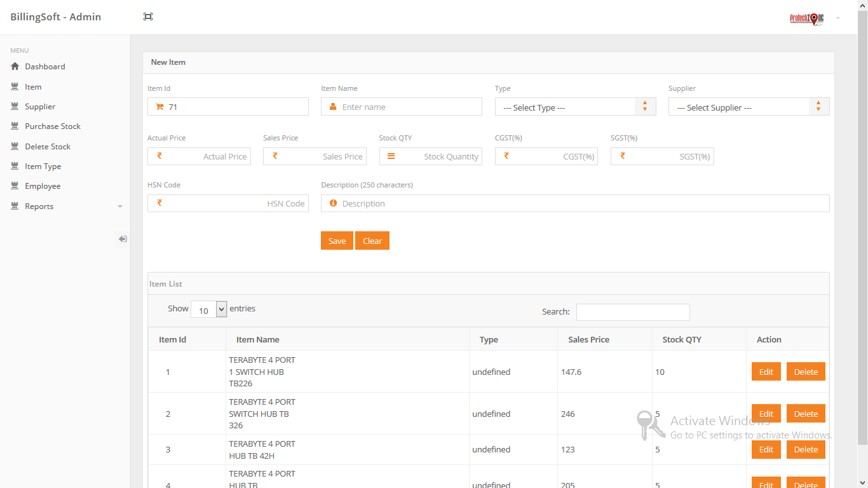This screenshot has height=488, width=868.
Task: Click the home icon next to Dashboard
Action: click(14, 66)
